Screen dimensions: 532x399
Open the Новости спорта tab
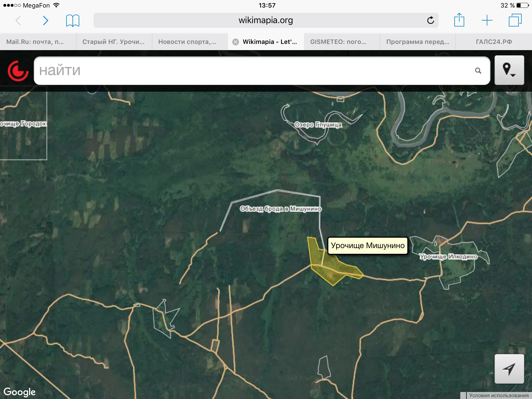click(187, 42)
